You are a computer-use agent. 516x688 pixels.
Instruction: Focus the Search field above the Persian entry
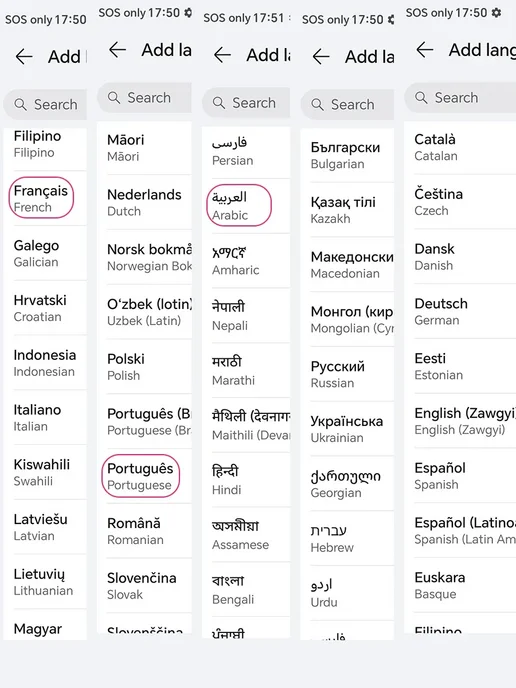tap(246, 103)
